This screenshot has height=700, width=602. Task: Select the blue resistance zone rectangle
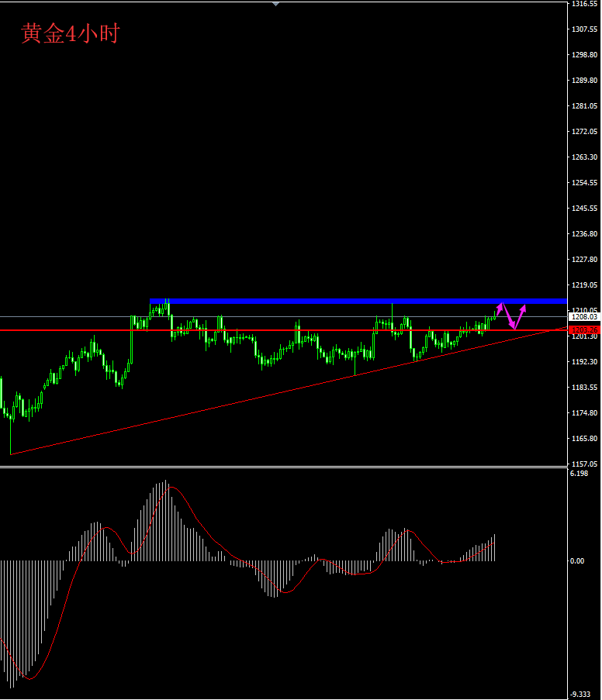(358, 302)
